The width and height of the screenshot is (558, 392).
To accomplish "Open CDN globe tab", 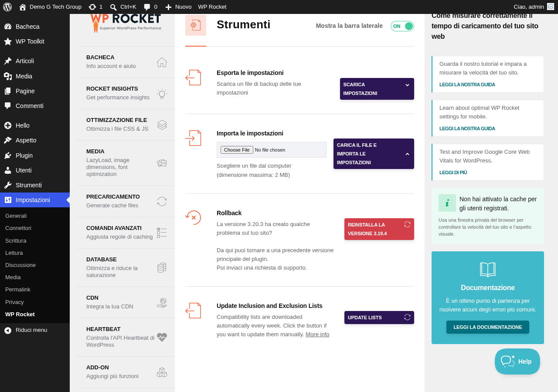I will click(126, 303).
